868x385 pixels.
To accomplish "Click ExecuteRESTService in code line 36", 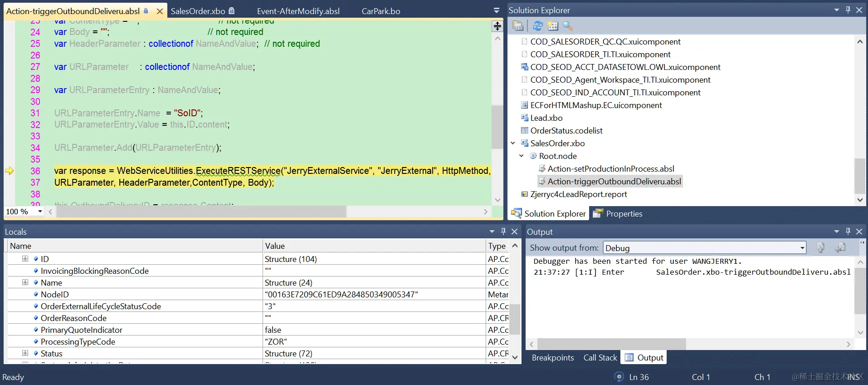I will click(238, 171).
